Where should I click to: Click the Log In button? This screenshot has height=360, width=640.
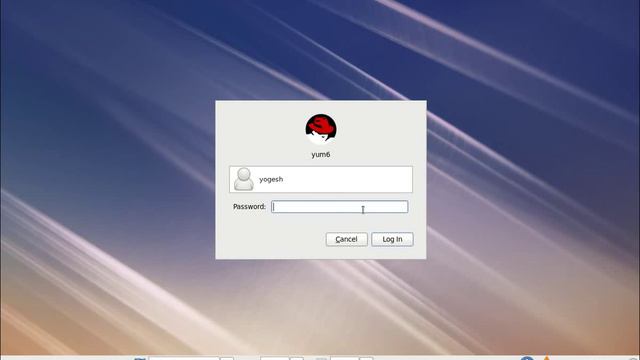[392, 239]
